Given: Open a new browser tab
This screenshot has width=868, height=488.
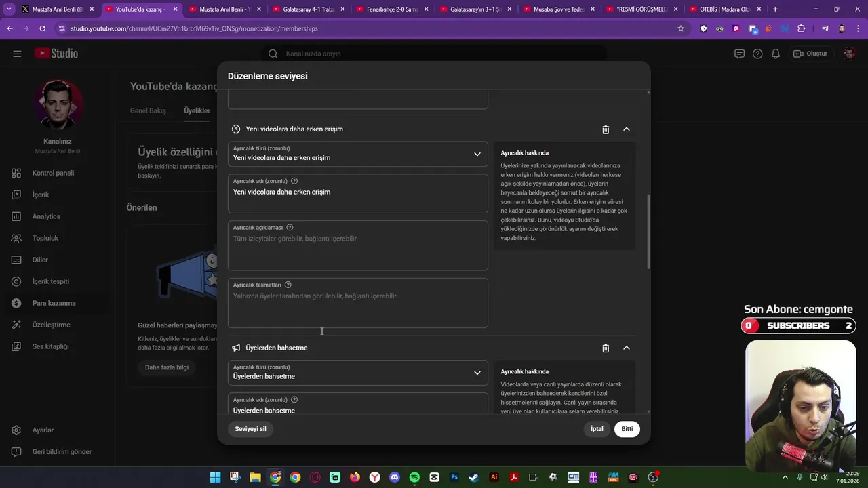Looking at the screenshot, I should pos(775,9).
